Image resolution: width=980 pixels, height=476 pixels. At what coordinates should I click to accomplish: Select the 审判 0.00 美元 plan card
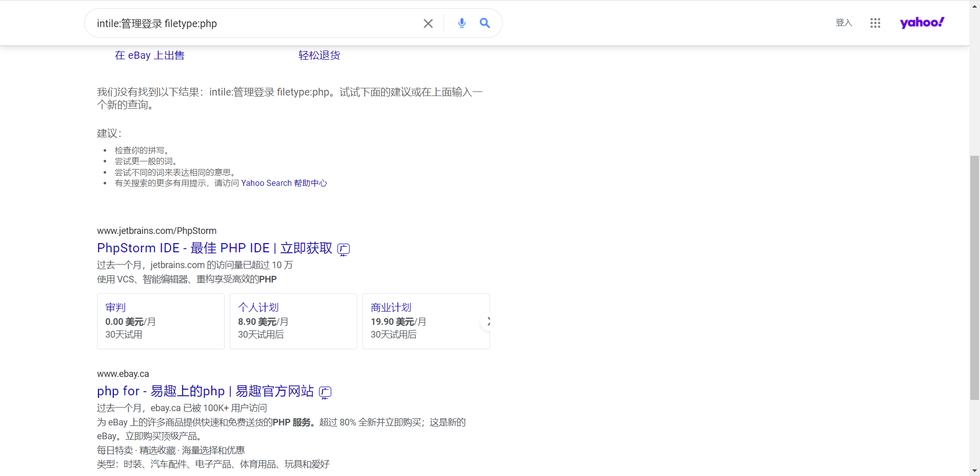[160, 321]
